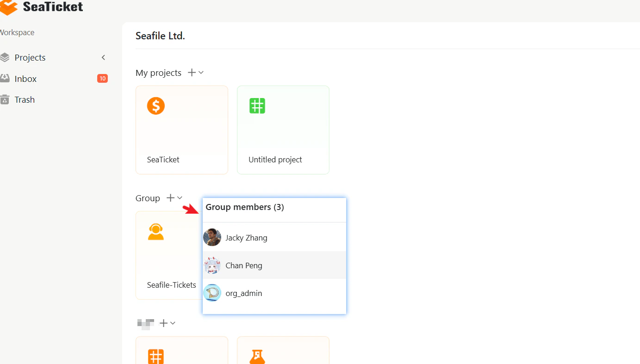The image size is (640, 364).
Task: Open the Seafile-Tickets project
Action: 169,255
